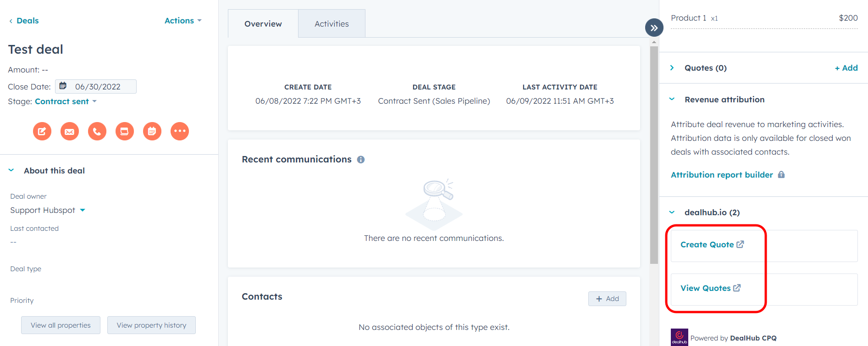Click info icon beside Recent communications
This screenshot has height=346, width=868.
click(361, 160)
